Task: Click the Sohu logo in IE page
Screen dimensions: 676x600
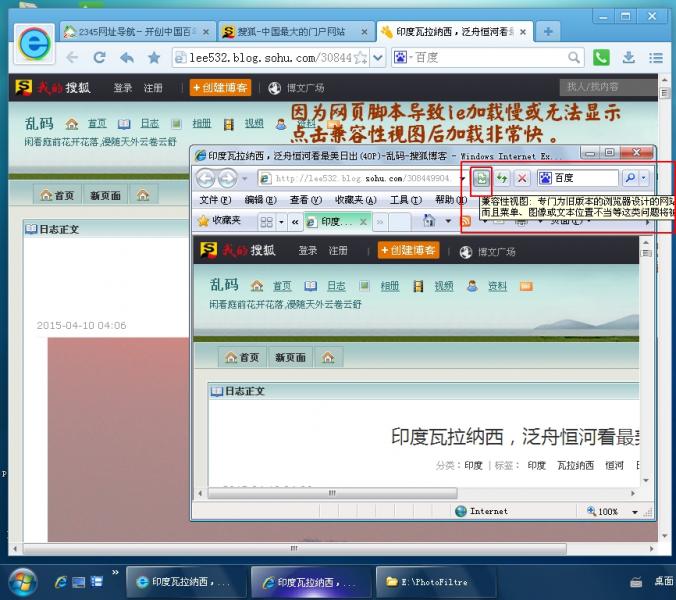Action: click(209, 250)
